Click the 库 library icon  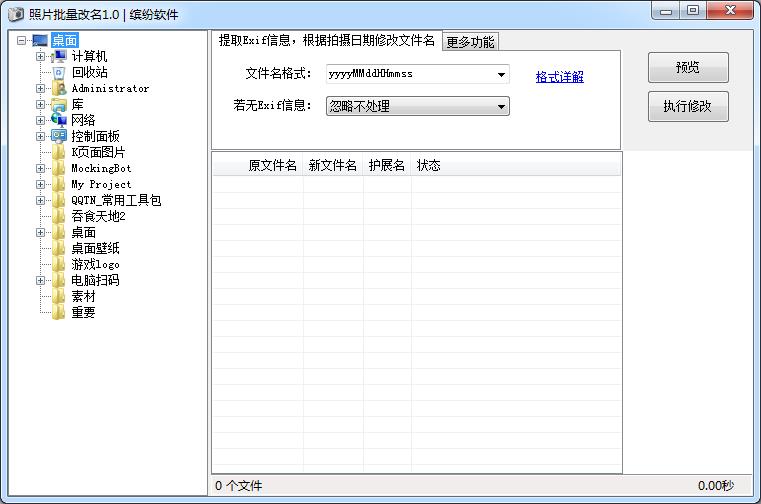tap(59, 105)
